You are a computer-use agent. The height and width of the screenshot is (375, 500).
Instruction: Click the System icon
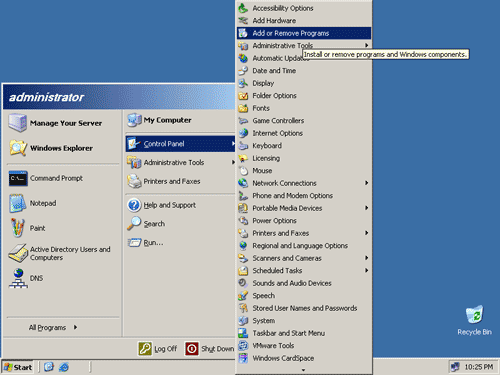243,321
